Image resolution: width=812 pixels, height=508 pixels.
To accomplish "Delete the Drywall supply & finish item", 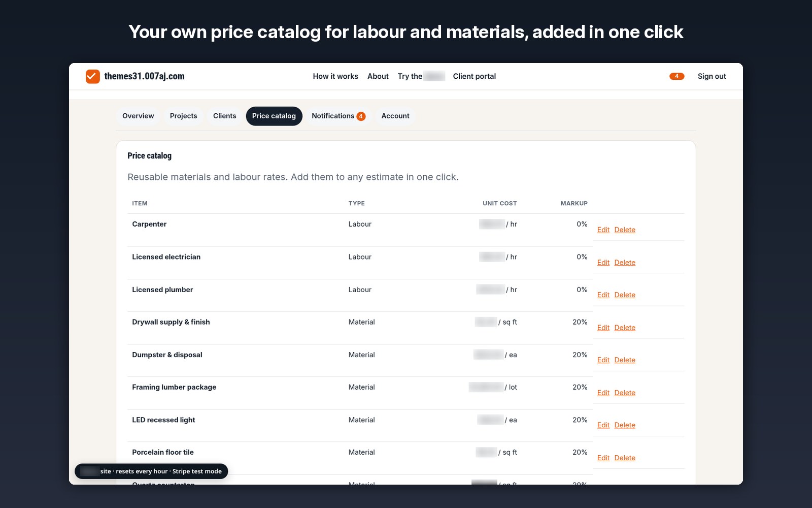I will pos(625,328).
